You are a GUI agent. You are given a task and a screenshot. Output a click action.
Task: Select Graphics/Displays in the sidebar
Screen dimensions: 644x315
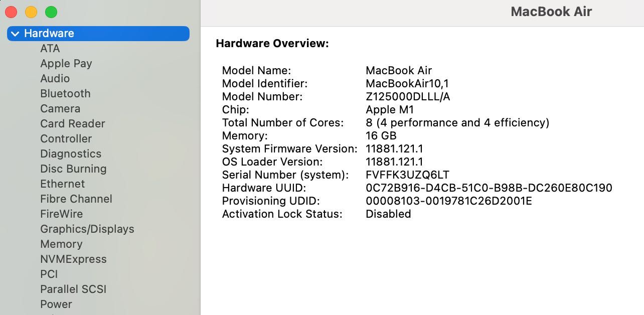(87, 229)
